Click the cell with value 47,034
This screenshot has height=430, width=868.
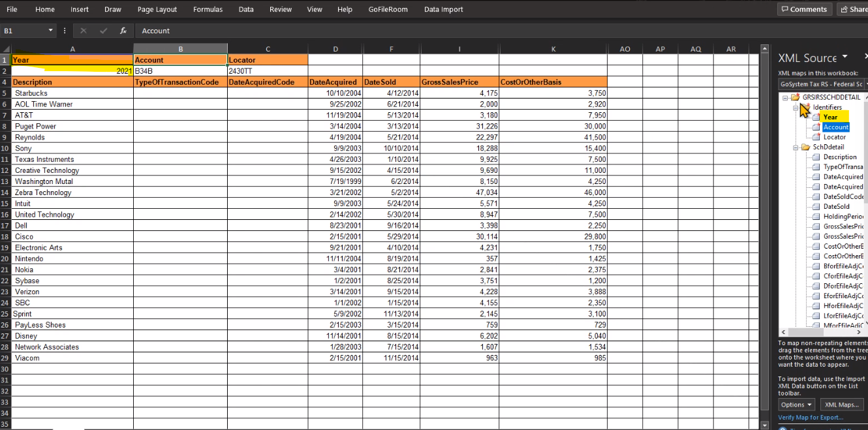[459, 192]
